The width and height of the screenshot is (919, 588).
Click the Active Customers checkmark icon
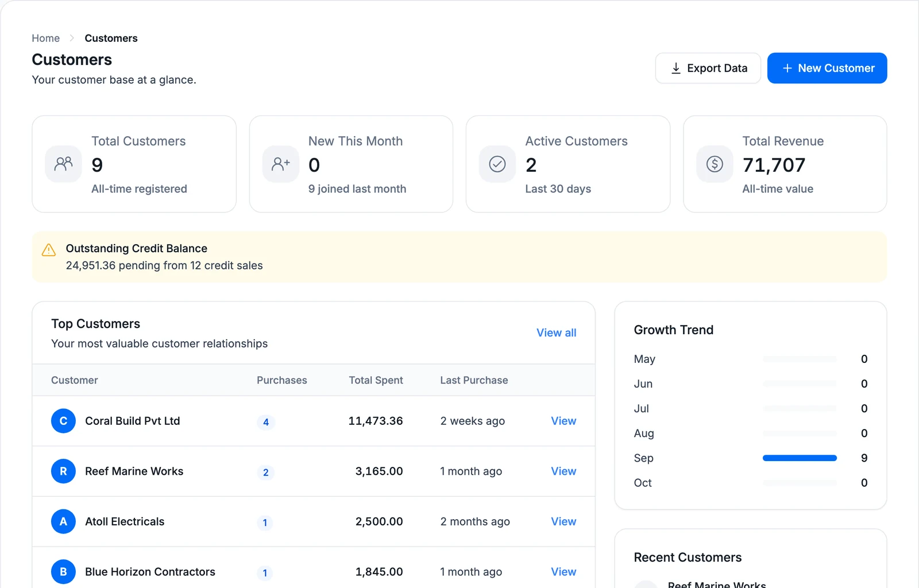point(497,164)
